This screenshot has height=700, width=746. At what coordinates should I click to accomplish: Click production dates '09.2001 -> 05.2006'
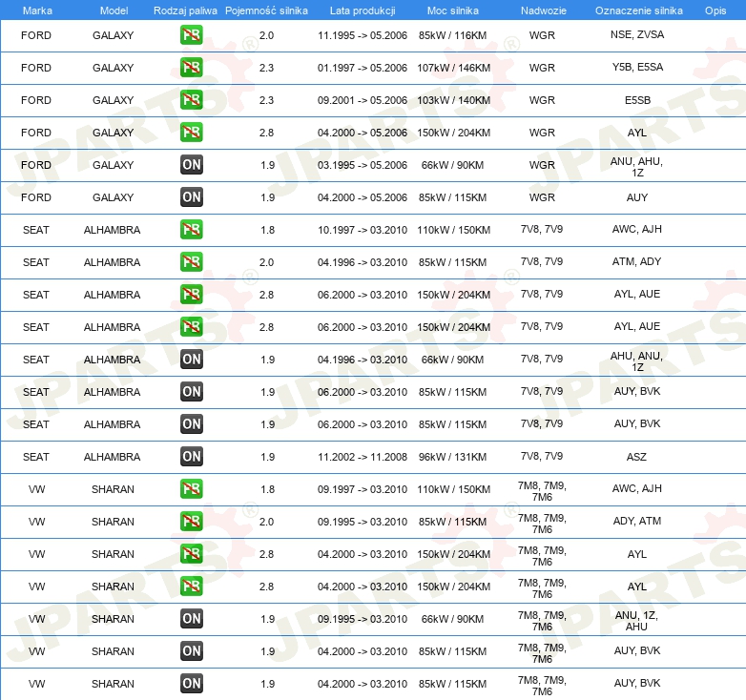pyautogui.click(x=363, y=100)
